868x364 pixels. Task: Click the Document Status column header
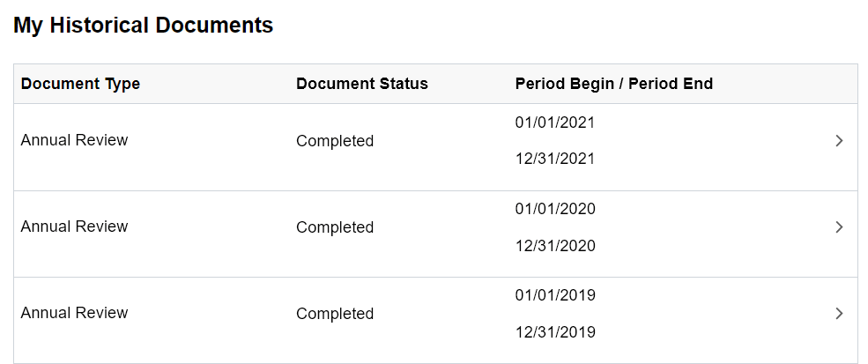(362, 84)
